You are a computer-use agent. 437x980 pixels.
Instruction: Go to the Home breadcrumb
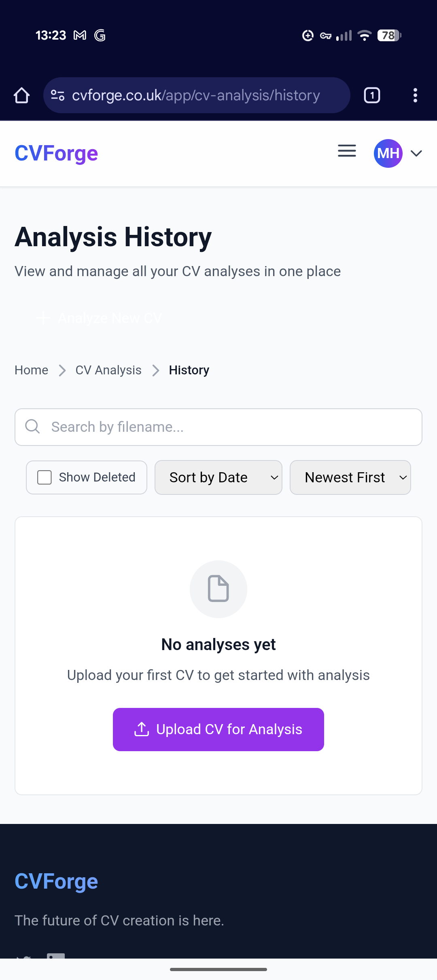(31, 370)
